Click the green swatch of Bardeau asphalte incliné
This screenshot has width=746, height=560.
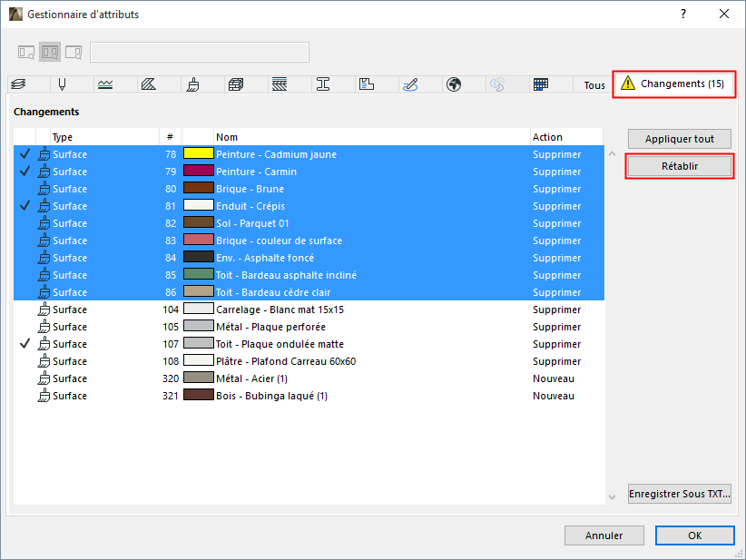[199, 274]
